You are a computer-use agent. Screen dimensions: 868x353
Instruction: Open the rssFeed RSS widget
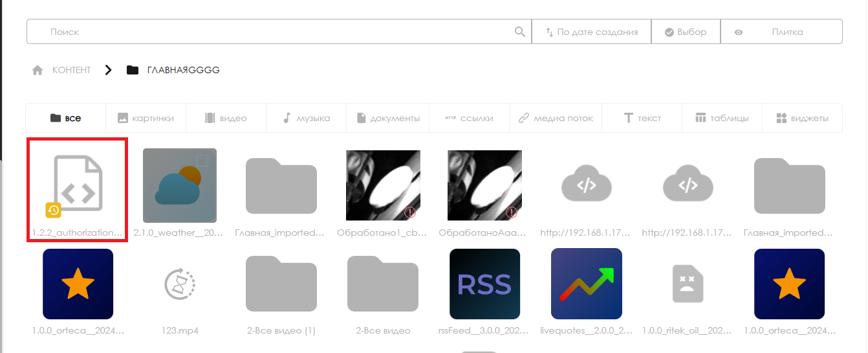[484, 284]
